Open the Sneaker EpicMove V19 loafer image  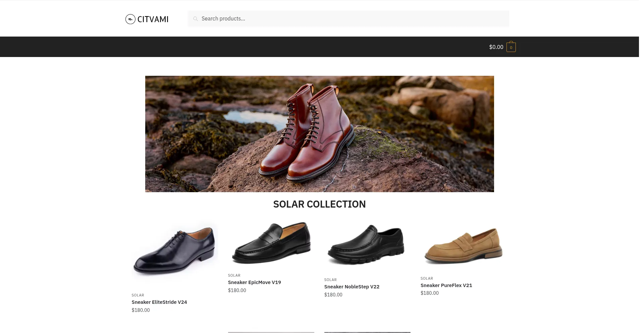tap(271, 243)
